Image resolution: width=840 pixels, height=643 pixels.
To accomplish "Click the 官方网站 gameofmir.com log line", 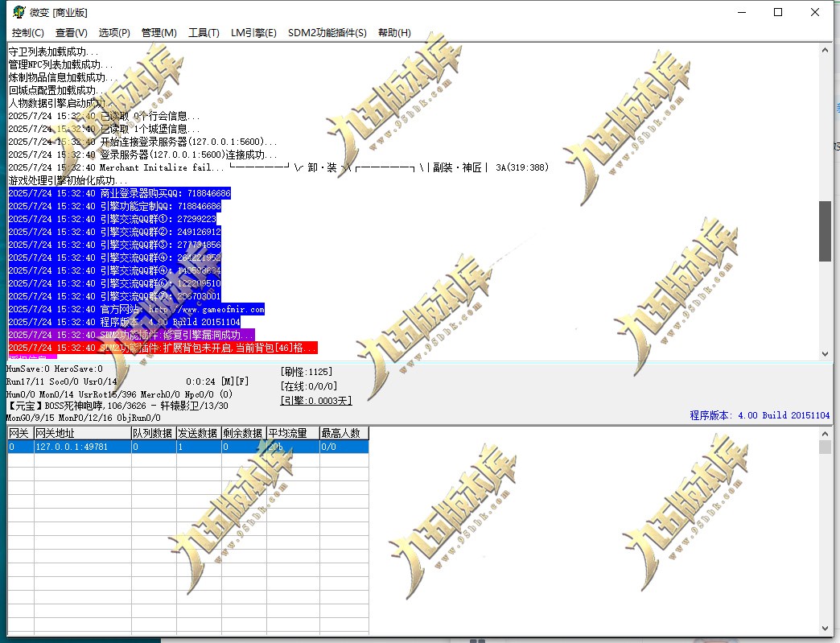I will (x=136, y=309).
